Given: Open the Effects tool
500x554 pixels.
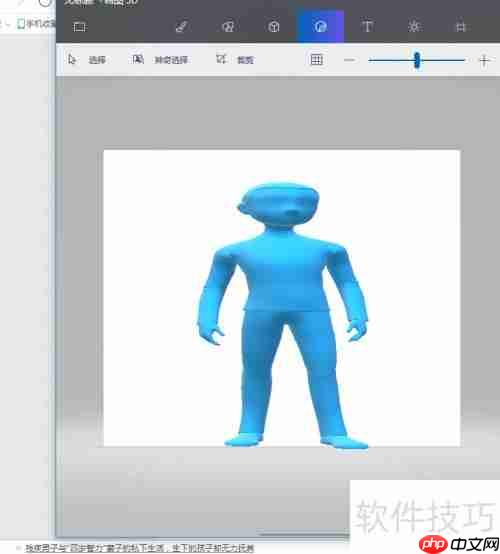Looking at the screenshot, I should [x=414, y=27].
